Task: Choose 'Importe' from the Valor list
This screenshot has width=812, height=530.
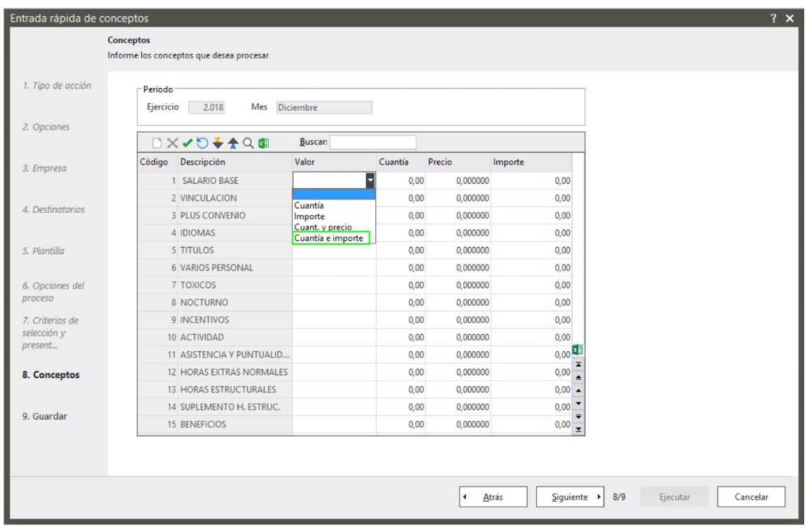Action: coord(333,216)
